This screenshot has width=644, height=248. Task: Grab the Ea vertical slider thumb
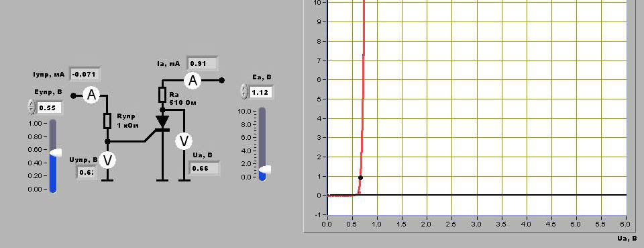coord(264,169)
